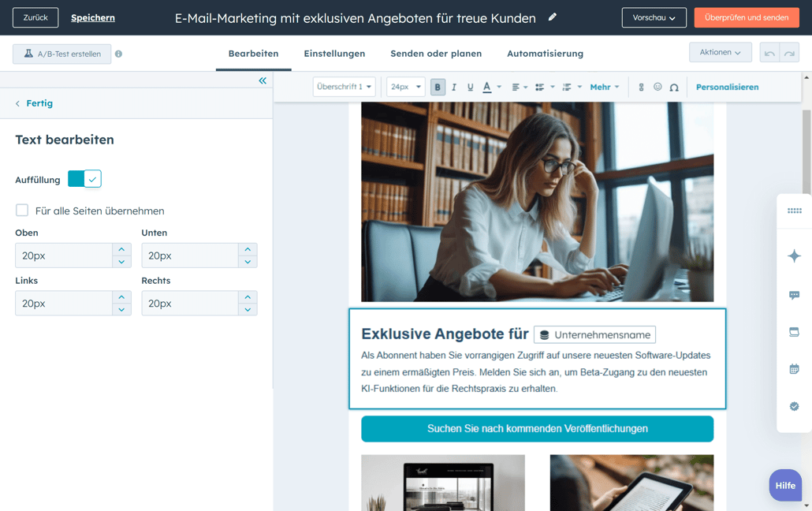The height and width of the screenshot is (511, 812).
Task: Toggle bold text formatting
Action: pyautogui.click(x=438, y=87)
